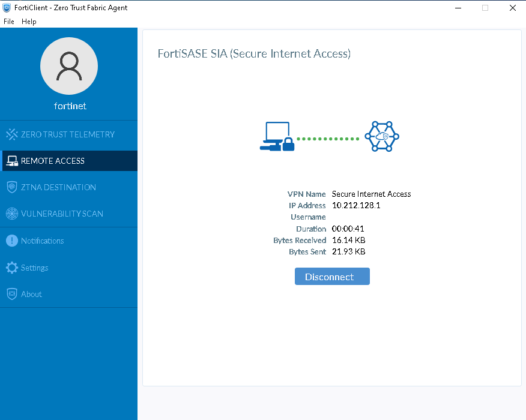Click the ZTNA Destination shield icon

[x=12, y=187]
